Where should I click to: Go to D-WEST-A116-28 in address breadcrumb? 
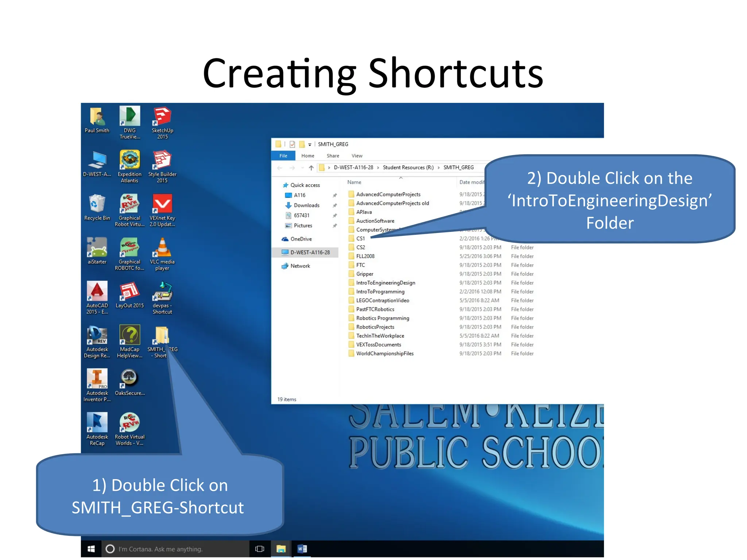coord(354,167)
